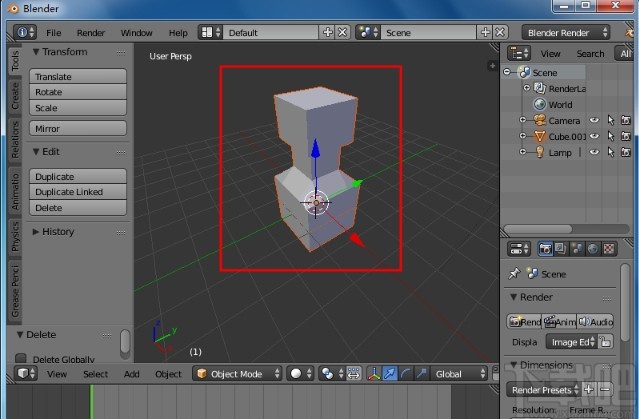This screenshot has width=639, height=419.
Task: Click the Duplicate Linked button
Action: coord(78,192)
